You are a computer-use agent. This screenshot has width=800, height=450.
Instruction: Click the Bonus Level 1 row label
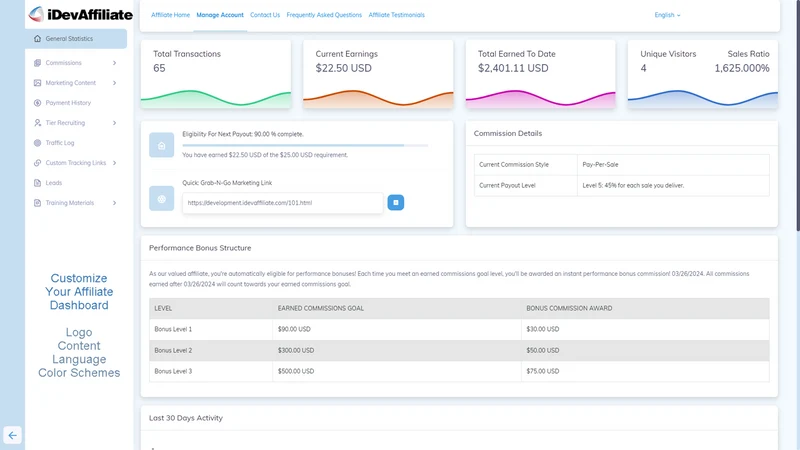pos(173,329)
